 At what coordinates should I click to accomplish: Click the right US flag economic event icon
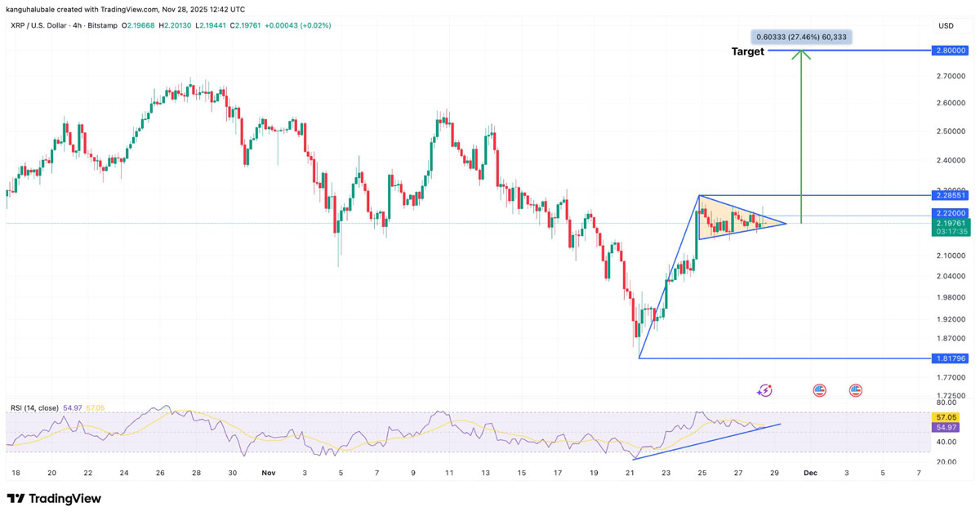click(x=854, y=390)
